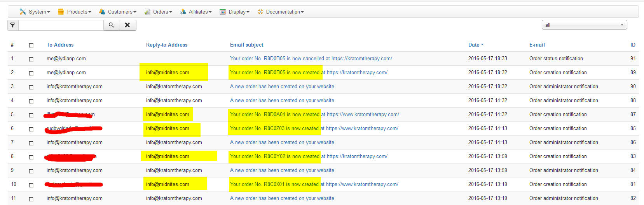
Task: Toggle the select-all header checkbox
Action: pos(31,45)
